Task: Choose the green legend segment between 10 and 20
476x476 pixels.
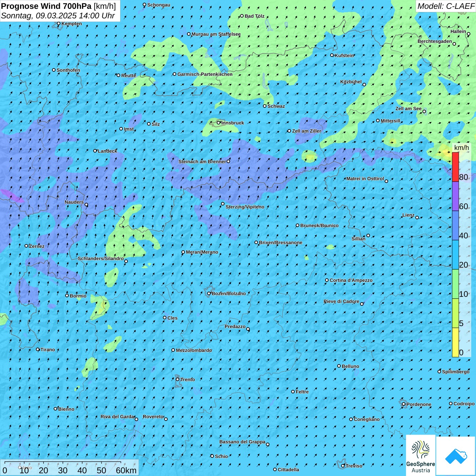Action: pos(455,284)
